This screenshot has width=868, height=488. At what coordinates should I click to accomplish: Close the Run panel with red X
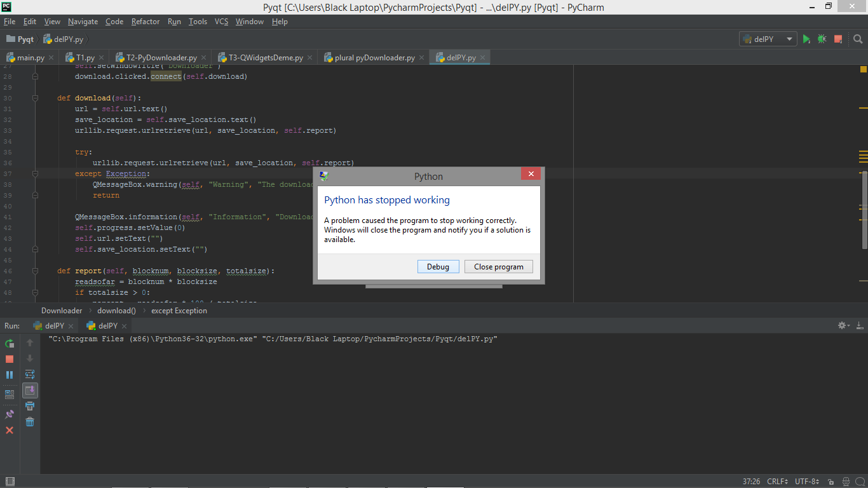point(10,430)
